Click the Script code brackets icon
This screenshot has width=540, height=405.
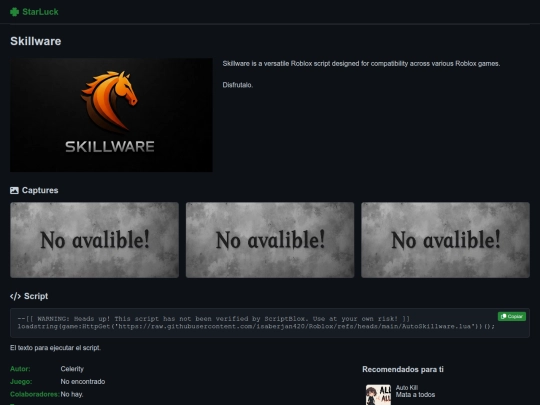[15, 296]
